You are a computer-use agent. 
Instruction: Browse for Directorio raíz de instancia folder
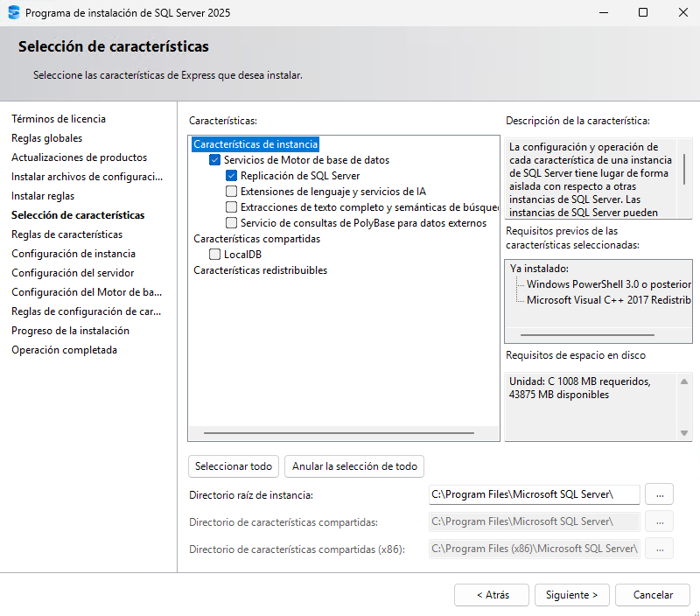(660, 494)
